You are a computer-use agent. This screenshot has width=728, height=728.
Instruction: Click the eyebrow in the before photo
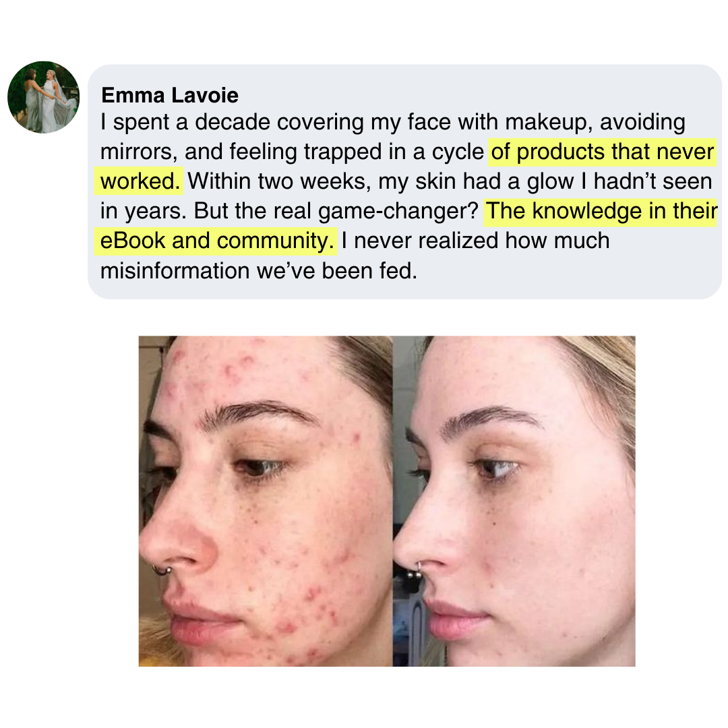257,411
